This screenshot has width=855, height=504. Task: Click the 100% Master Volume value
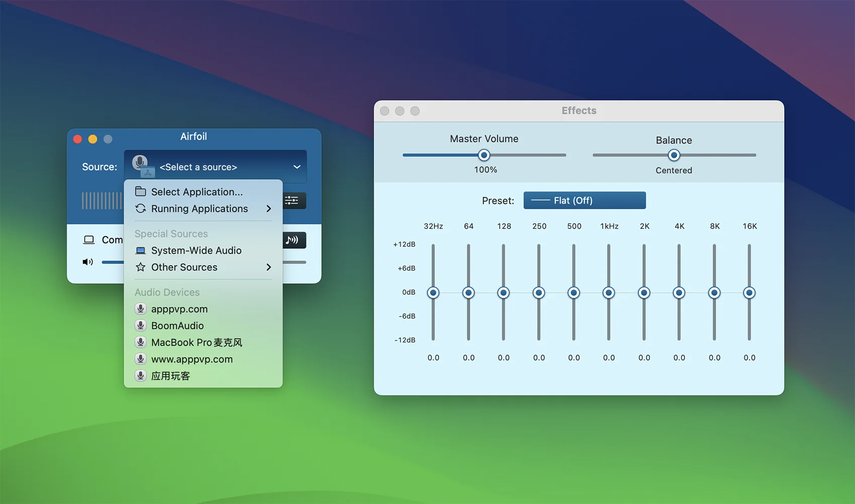coord(485,170)
